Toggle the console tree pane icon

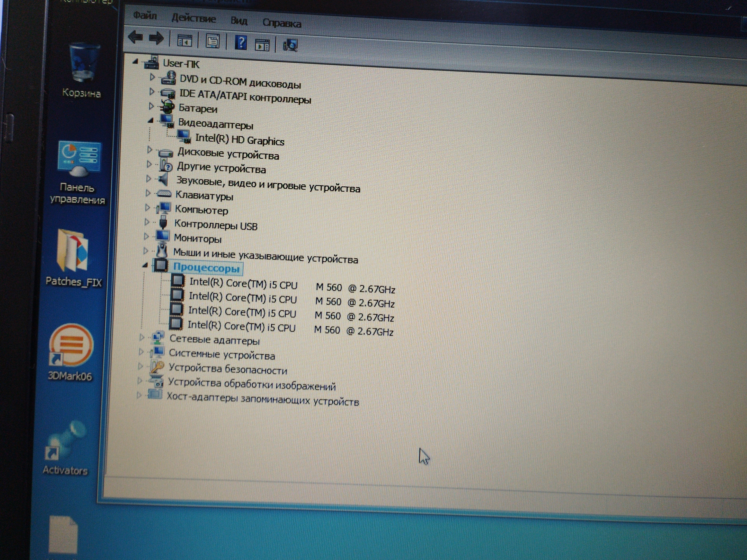click(x=184, y=40)
